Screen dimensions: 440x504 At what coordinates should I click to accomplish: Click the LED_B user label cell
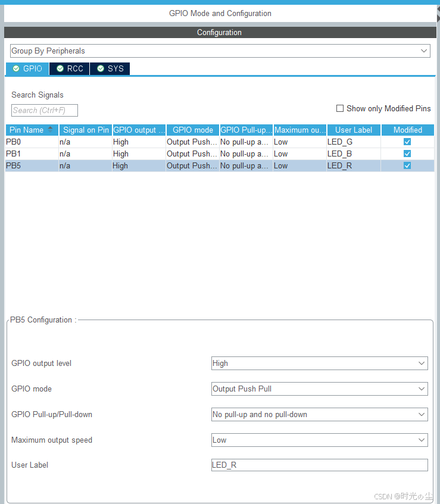click(354, 154)
